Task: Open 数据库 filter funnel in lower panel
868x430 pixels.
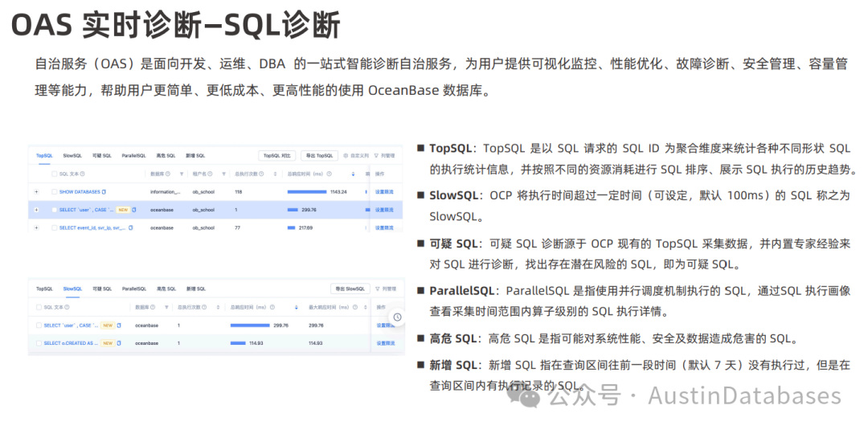Action: pos(166,307)
